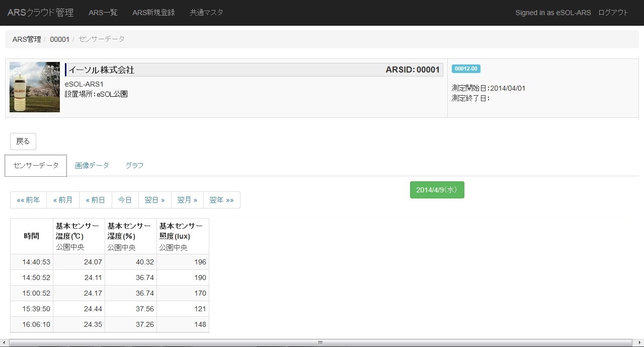
Task: Open the ARS一覧 menu item
Action: click(x=103, y=13)
